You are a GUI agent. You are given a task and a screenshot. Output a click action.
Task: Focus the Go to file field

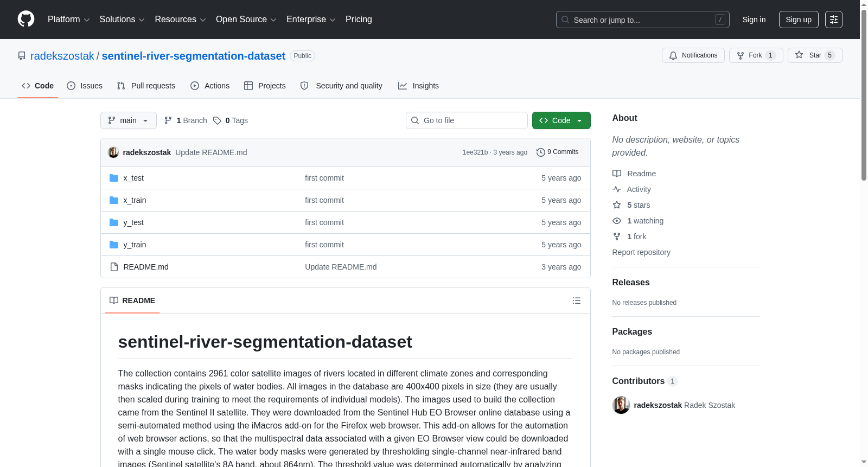[467, 120]
